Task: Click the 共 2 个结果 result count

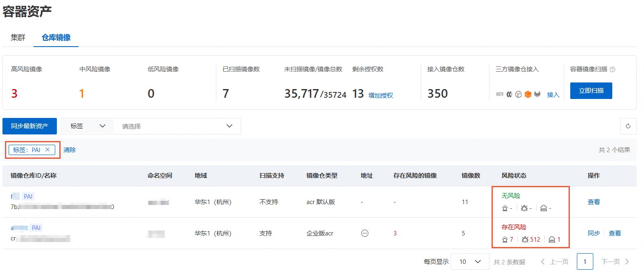Action: coord(614,150)
